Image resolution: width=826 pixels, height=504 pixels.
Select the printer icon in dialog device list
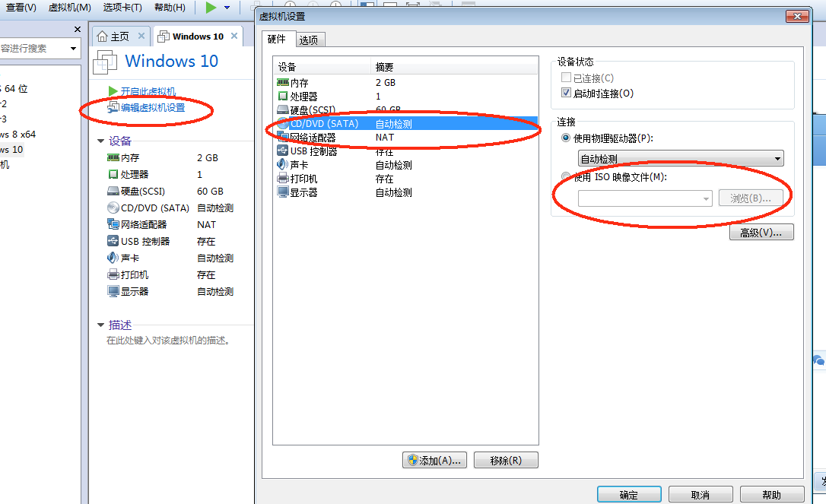(283, 178)
